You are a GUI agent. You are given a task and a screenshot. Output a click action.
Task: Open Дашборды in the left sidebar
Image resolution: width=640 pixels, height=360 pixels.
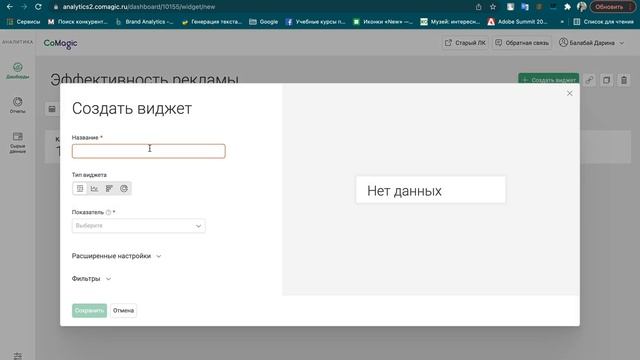tap(18, 71)
